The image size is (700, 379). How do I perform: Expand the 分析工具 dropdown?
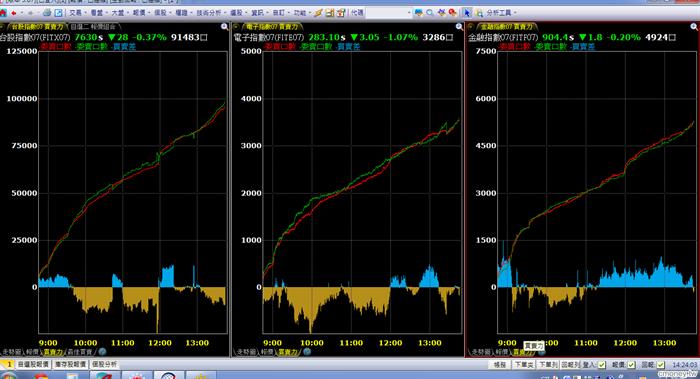point(501,13)
